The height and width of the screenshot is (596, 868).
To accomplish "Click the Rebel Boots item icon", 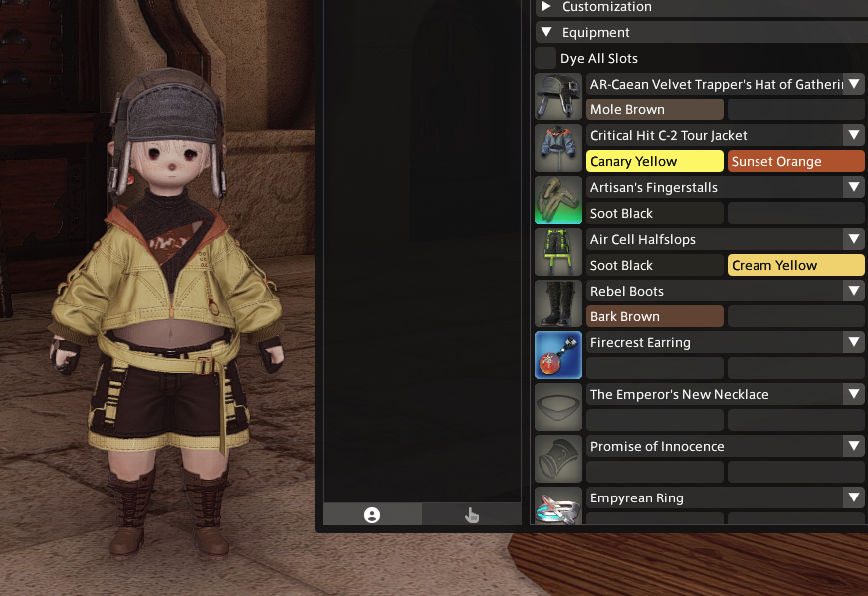I will (558, 303).
